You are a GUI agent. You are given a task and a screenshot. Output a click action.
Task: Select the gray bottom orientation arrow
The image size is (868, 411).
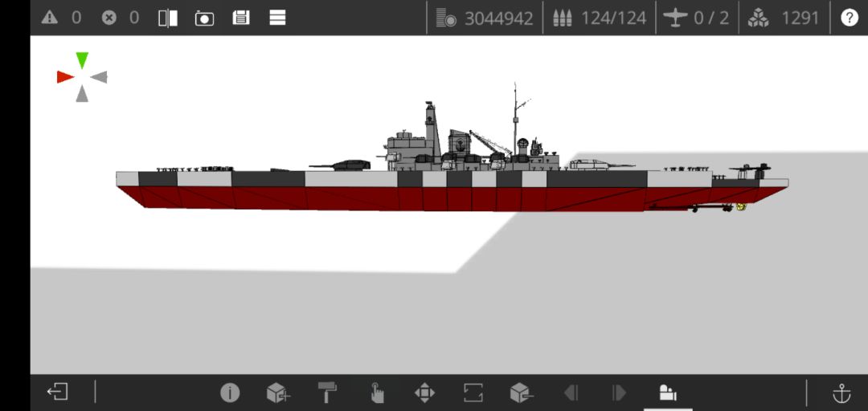82,93
